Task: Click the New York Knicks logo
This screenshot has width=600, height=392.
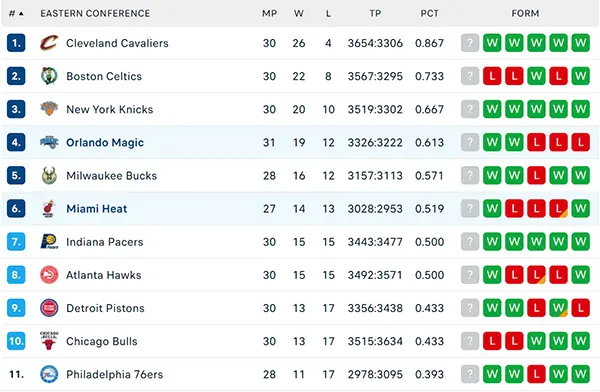Action: 49,109
